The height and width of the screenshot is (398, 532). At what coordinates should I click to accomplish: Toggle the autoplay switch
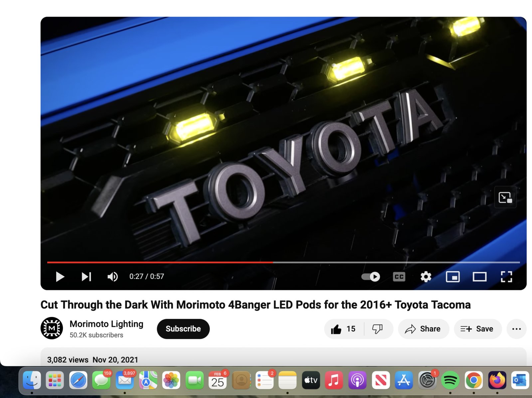coord(371,277)
